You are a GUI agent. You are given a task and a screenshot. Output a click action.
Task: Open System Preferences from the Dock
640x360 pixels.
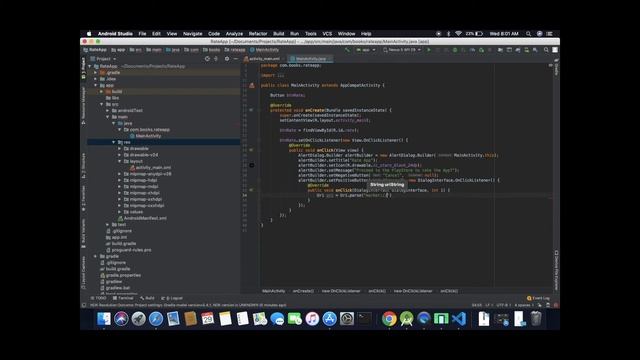(x=347, y=318)
